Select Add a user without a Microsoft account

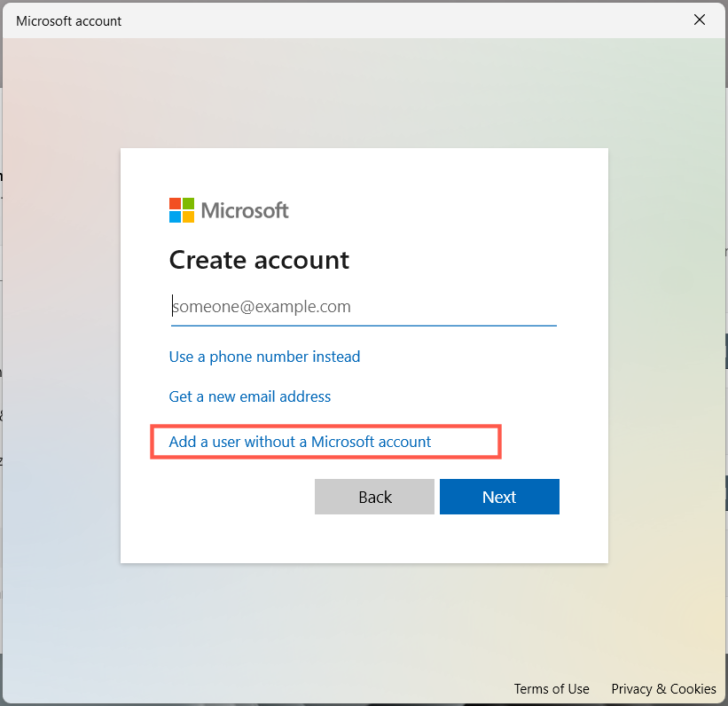(x=300, y=442)
